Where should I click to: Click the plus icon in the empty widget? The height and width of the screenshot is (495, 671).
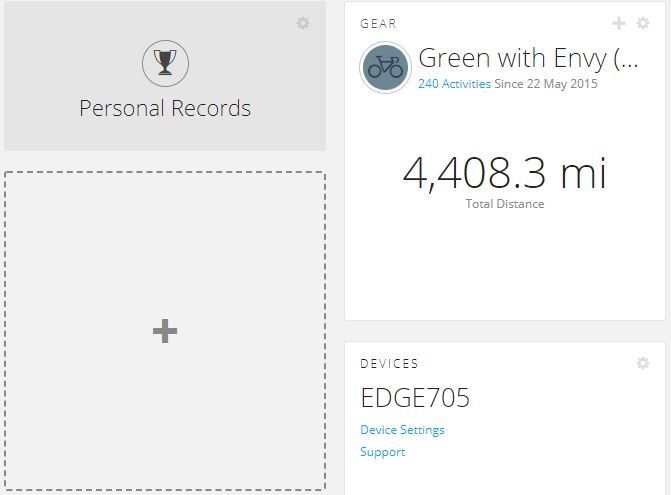pos(165,331)
